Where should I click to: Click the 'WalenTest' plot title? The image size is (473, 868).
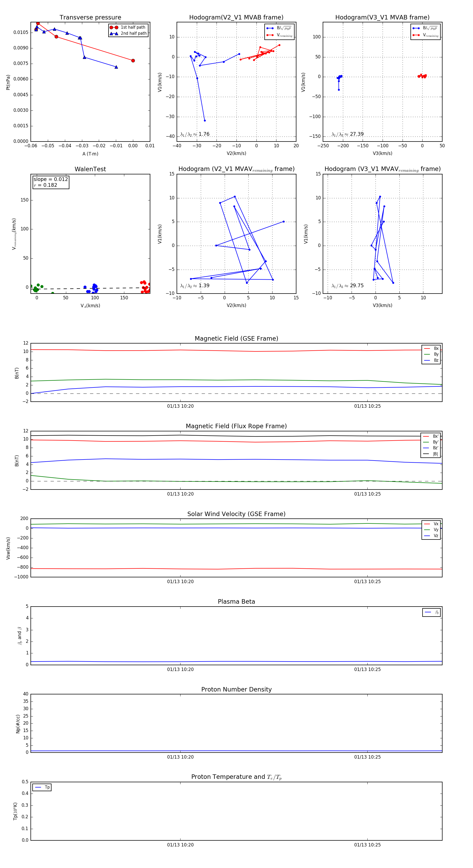pyautogui.click(x=90, y=169)
